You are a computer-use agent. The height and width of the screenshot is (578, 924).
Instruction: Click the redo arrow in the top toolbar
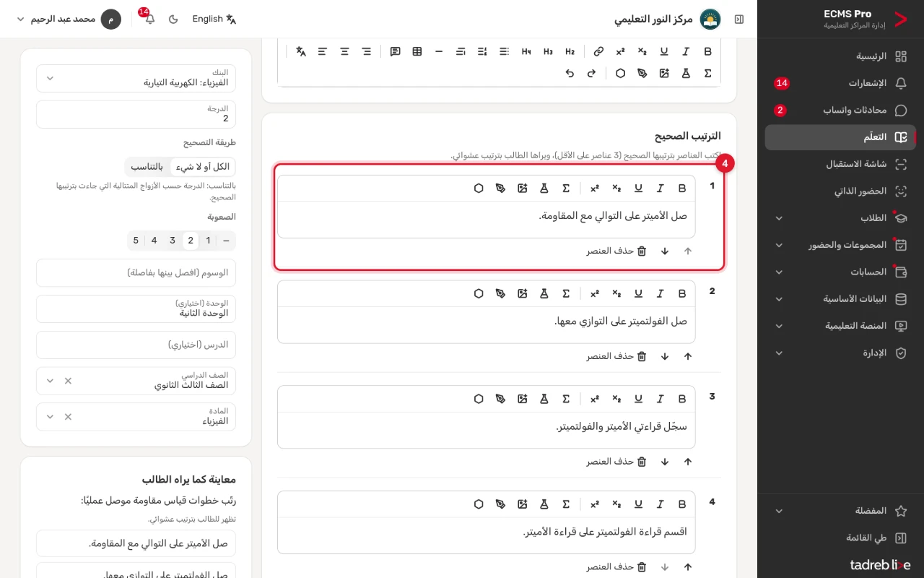click(591, 73)
